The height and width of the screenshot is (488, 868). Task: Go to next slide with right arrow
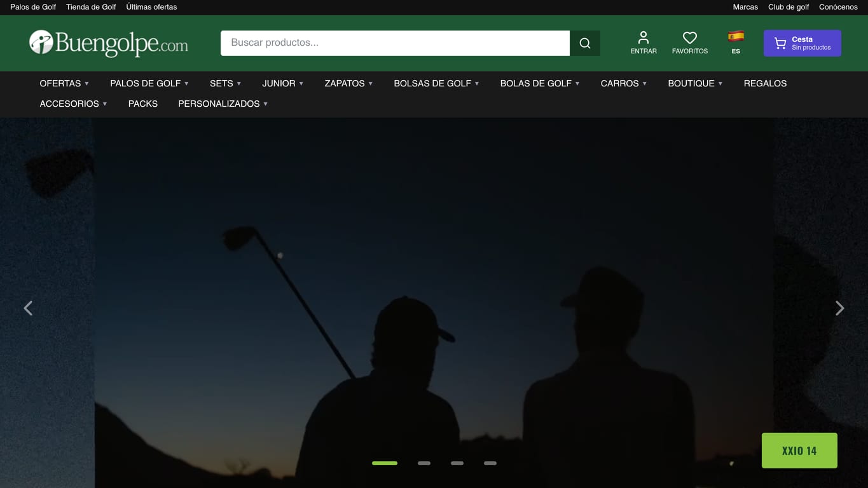pyautogui.click(x=839, y=308)
